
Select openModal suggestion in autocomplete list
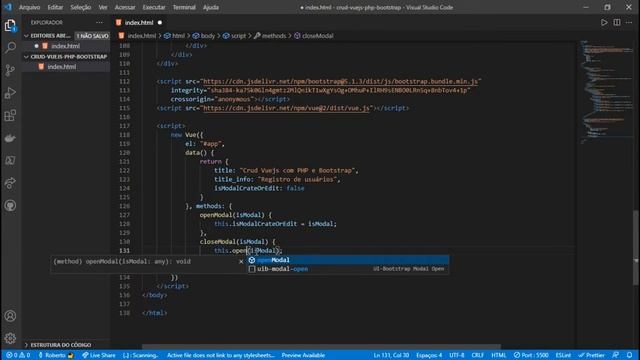[348, 260]
